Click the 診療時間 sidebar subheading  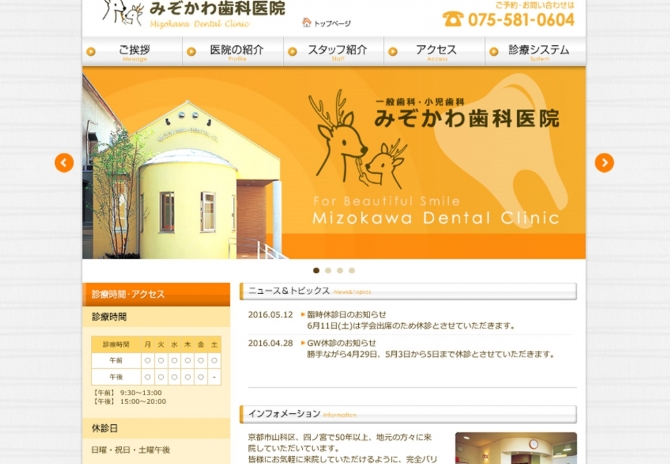click(109, 317)
